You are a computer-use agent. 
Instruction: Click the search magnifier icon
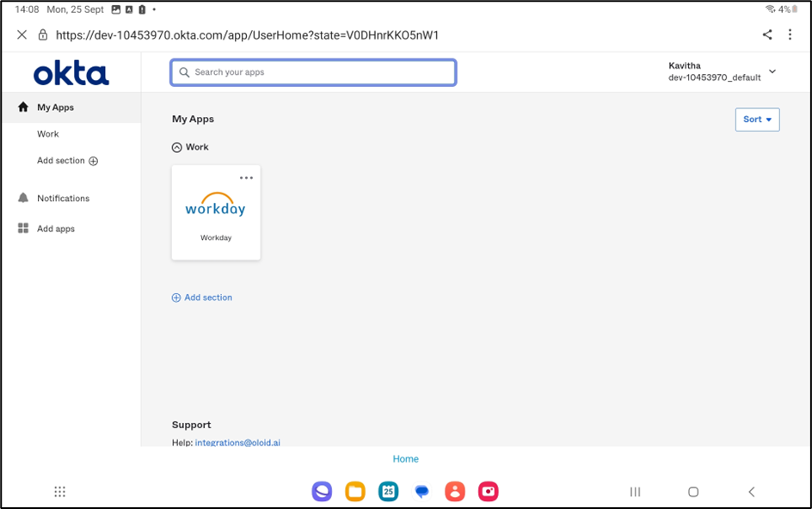click(x=184, y=72)
